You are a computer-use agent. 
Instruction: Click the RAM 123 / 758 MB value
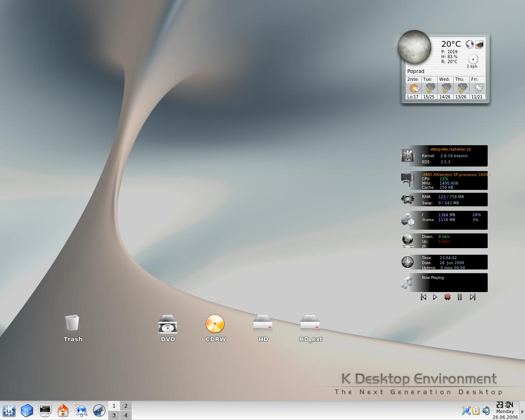(x=451, y=197)
